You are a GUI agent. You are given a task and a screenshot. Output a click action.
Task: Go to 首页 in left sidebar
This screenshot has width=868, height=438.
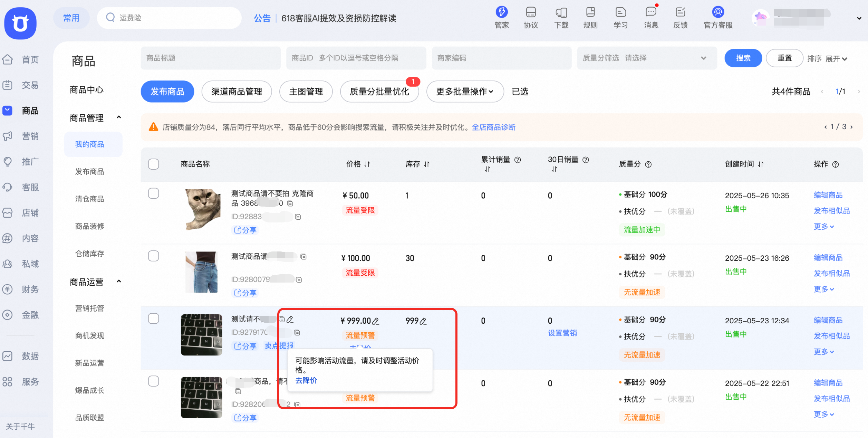21,59
